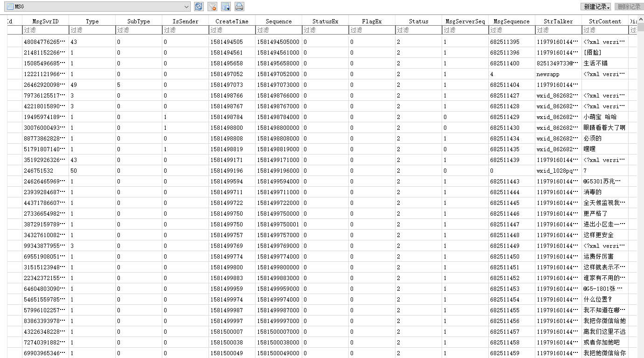Click the 删除记录 delete record button
Image resolution: width=644 pixels, height=358 pixels.
click(x=629, y=7)
